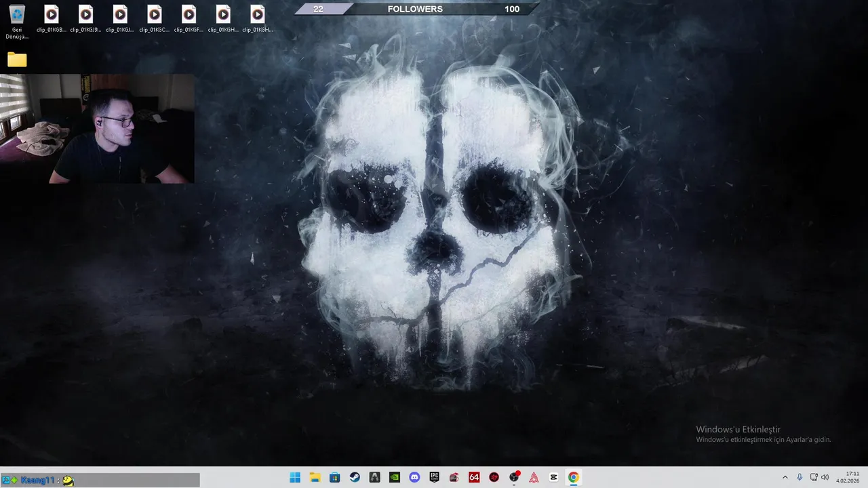Open NVIDIA app from taskbar
This screenshot has width=868, height=488.
click(395, 477)
